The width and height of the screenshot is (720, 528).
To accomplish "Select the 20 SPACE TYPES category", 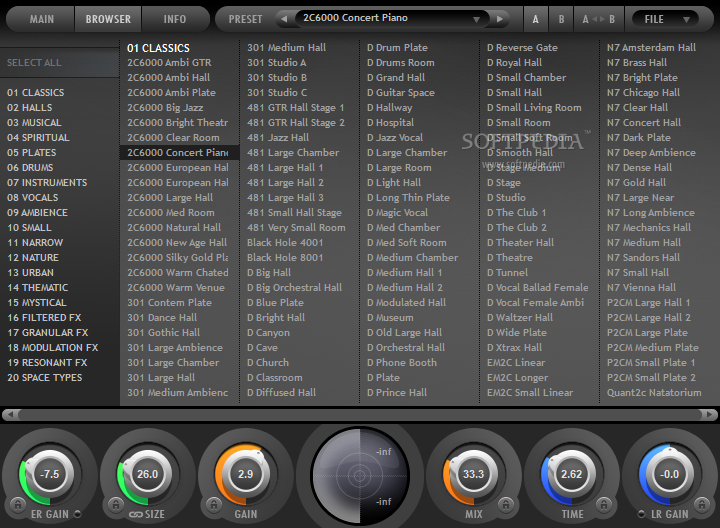I will [45, 377].
